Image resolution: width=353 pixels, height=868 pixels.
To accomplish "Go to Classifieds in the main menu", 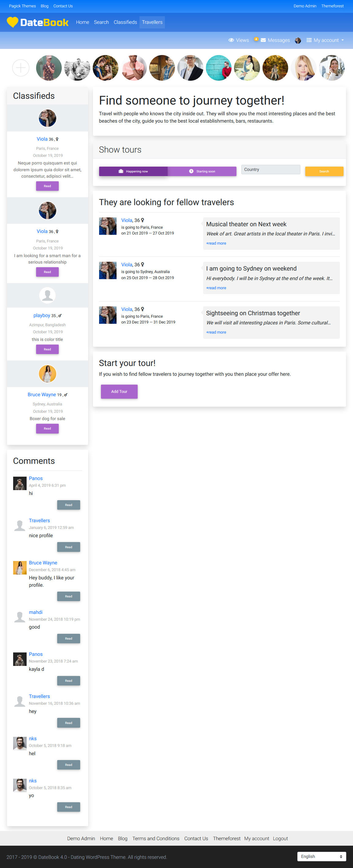I will (125, 22).
